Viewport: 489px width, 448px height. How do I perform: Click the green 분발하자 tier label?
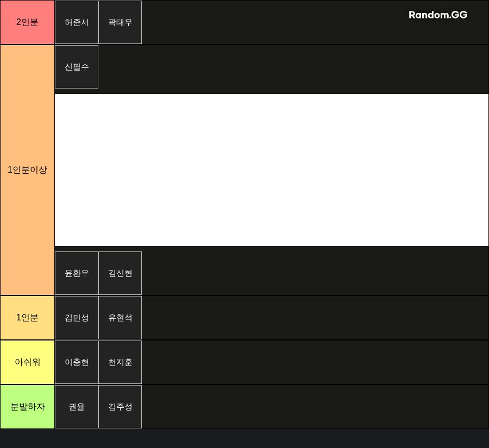(x=27, y=407)
